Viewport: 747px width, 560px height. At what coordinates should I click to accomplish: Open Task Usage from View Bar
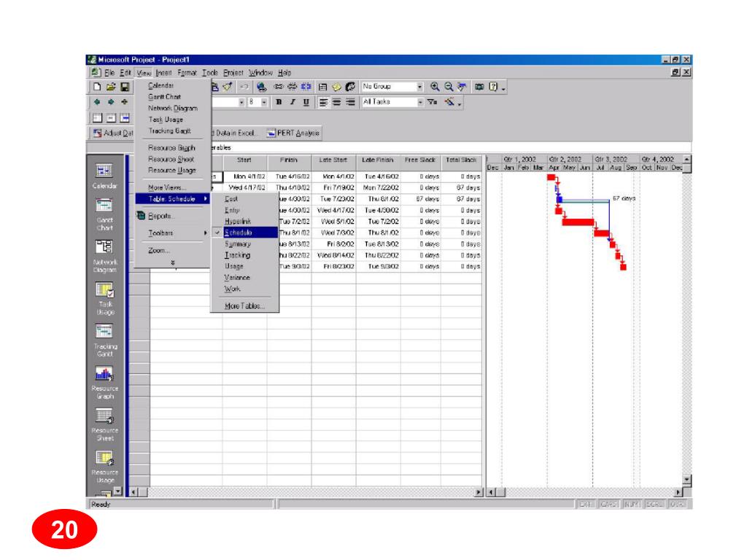pyautogui.click(x=104, y=298)
